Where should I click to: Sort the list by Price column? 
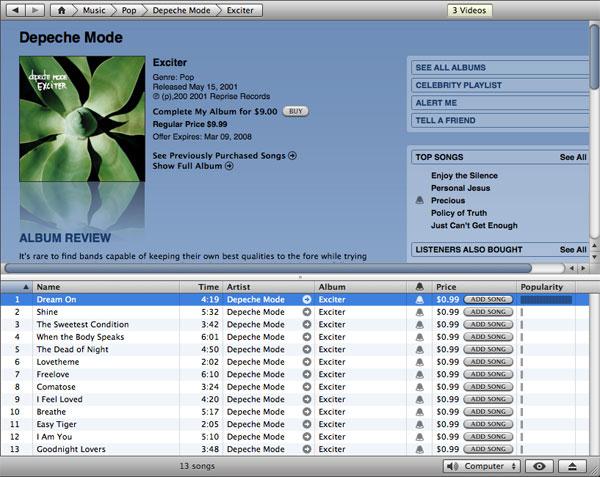(474, 287)
